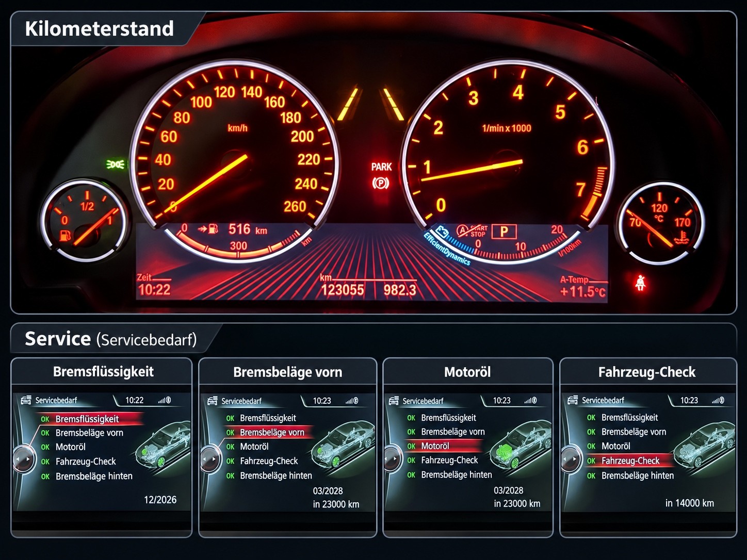This screenshot has height=560, width=747.
Task: Select Motoröl row in the Bremsbeläge vorn screen
Action: click(248, 447)
